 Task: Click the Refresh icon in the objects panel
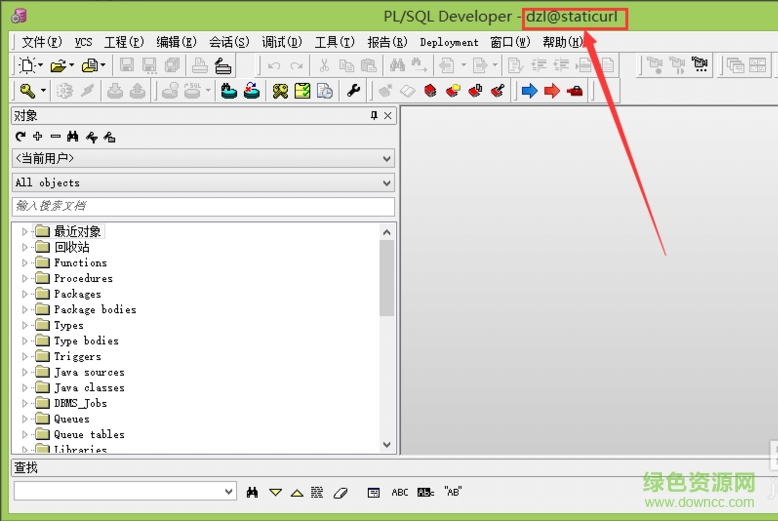click(x=20, y=136)
